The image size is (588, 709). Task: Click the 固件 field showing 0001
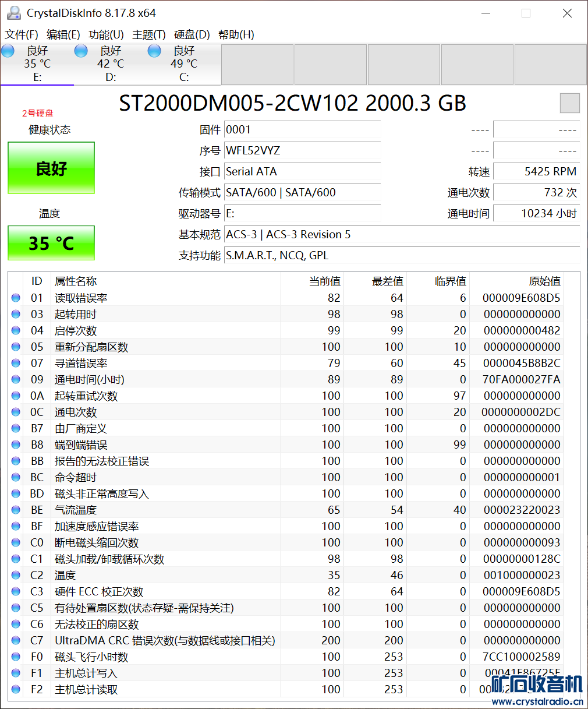302,129
